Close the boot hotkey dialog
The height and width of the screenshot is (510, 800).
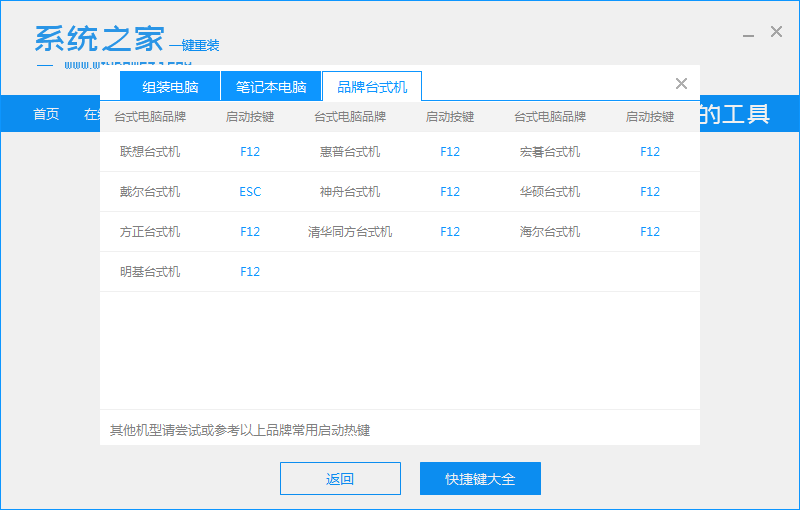[x=681, y=84]
